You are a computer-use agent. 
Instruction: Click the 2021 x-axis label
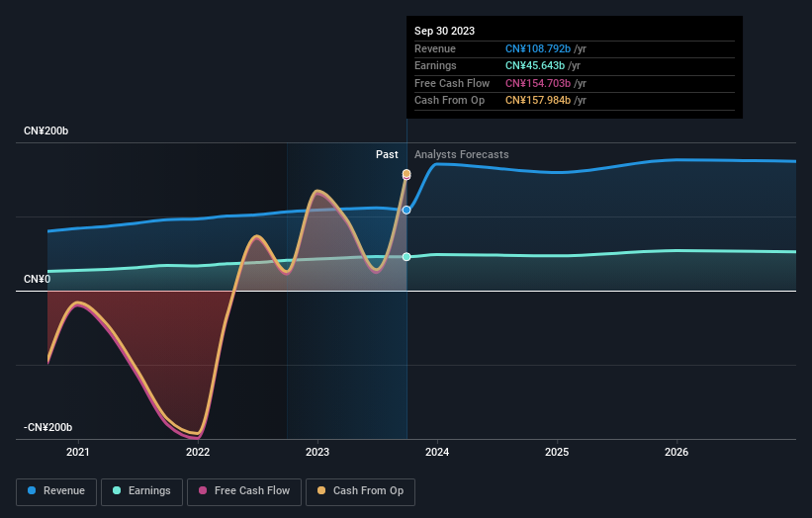tap(78, 452)
